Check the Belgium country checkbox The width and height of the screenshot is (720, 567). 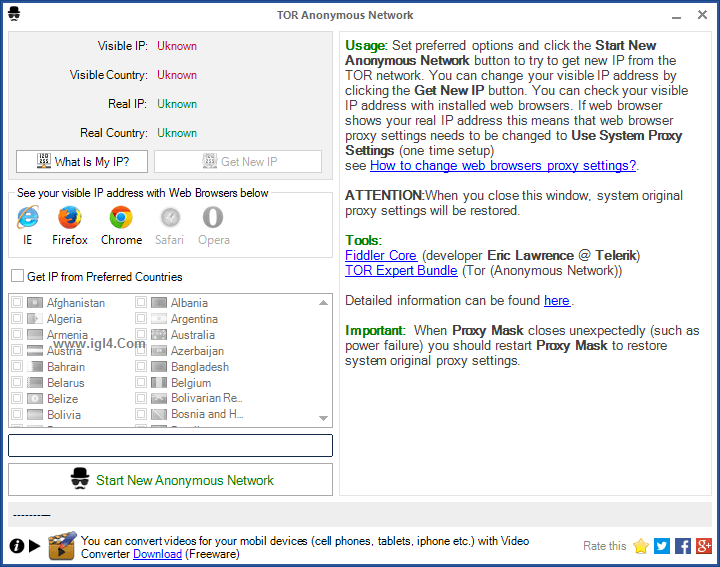[x=141, y=382]
